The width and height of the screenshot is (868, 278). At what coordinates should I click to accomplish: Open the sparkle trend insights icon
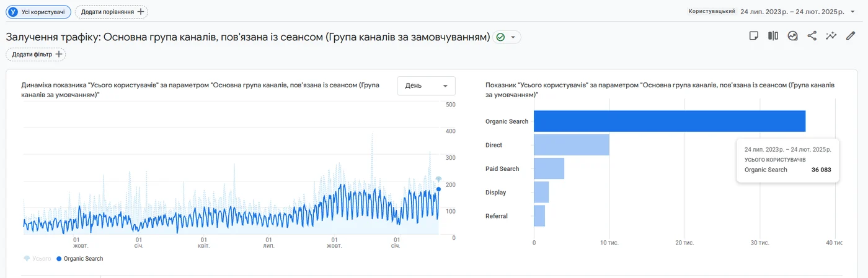[x=831, y=36]
